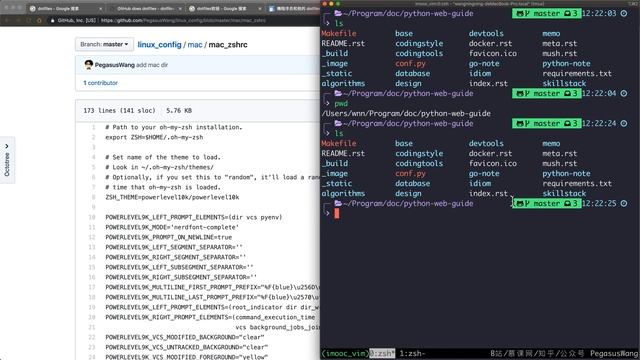640x360 pixels.
Task: Click the 5.76 KB file size
Action: tap(179, 111)
